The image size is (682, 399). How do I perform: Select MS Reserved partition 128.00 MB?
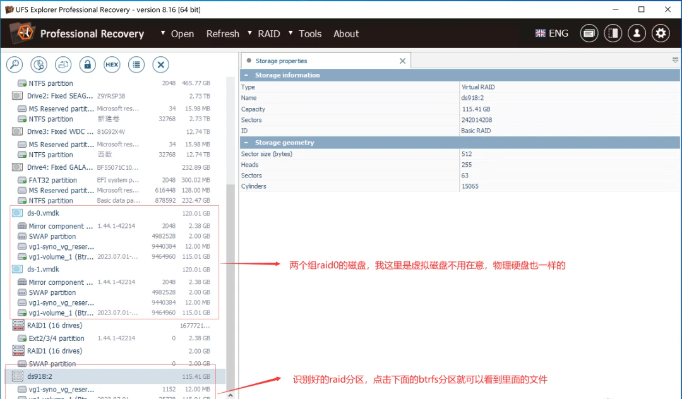point(114,190)
